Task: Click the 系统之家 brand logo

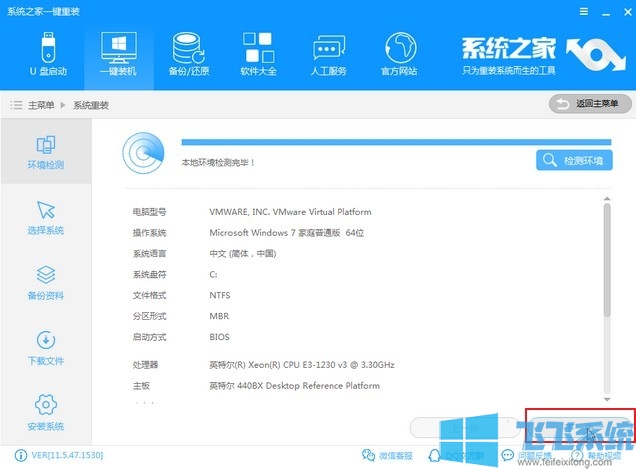Action: pyautogui.click(x=544, y=55)
